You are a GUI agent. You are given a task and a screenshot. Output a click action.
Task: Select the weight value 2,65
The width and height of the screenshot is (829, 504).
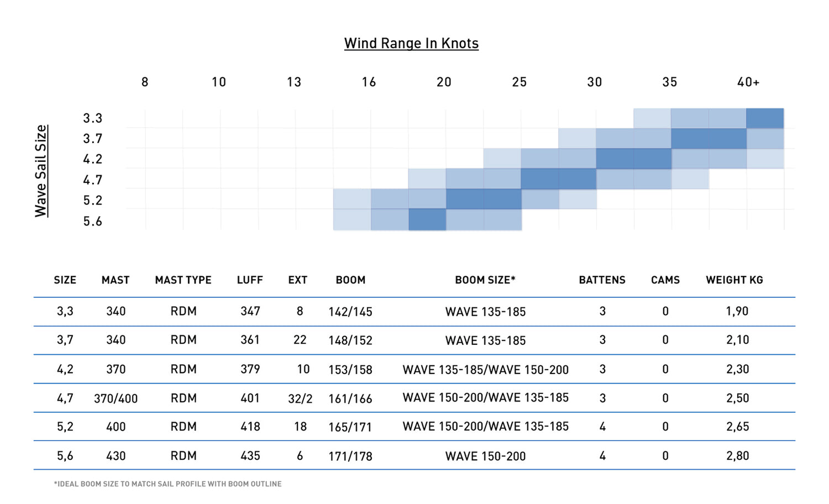pyautogui.click(x=737, y=427)
